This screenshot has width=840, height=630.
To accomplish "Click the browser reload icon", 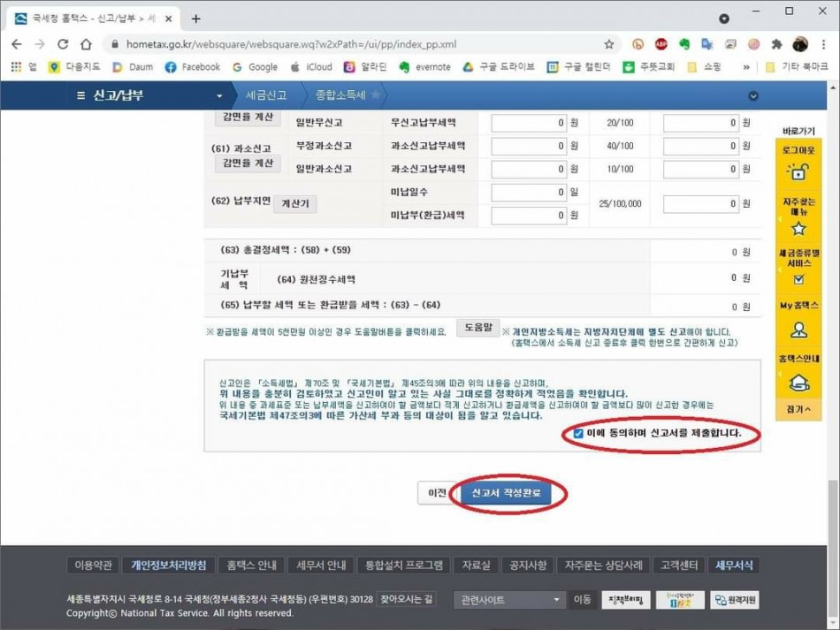I will click(x=63, y=44).
